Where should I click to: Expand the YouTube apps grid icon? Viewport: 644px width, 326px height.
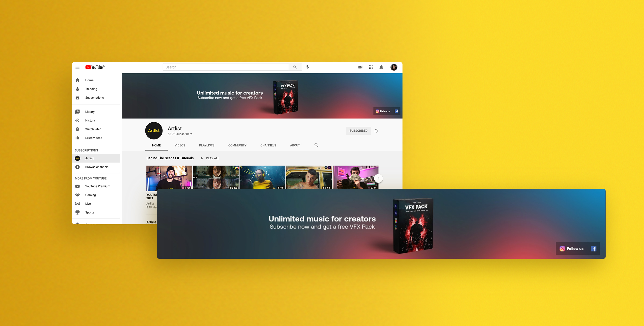(371, 67)
